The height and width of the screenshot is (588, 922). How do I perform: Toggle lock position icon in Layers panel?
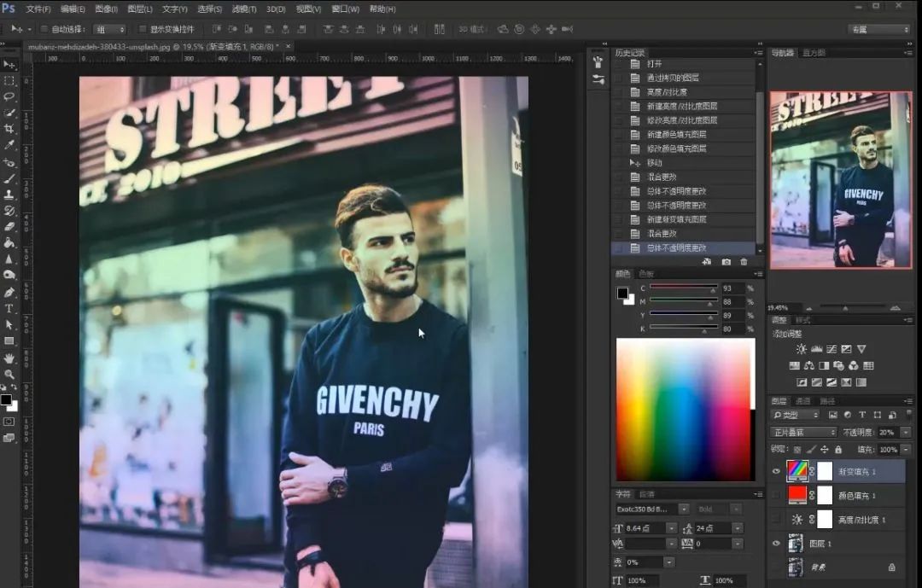coord(825,450)
